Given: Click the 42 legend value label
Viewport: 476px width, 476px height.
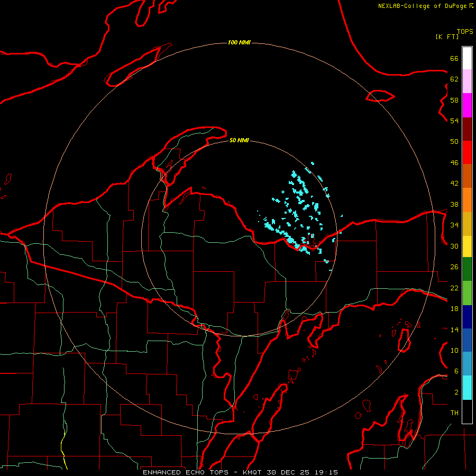Looking at the screenshot, I should coord(454,184).
